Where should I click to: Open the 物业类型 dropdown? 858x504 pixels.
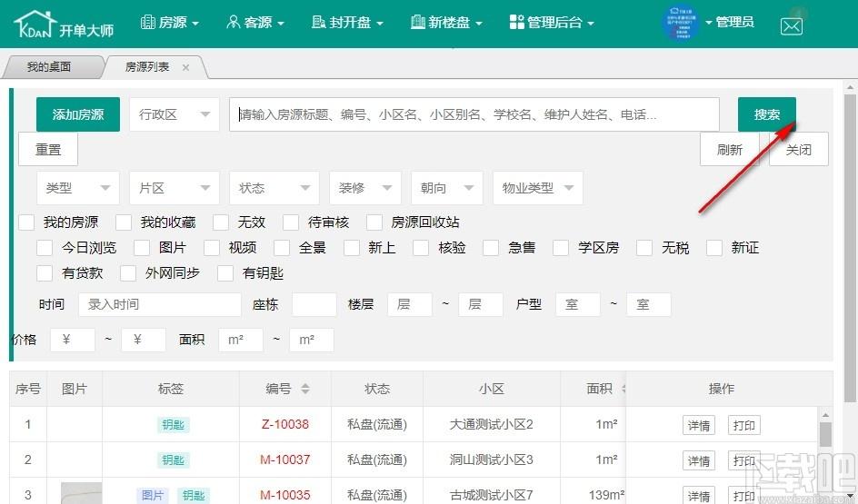click(x=538, y=188)
